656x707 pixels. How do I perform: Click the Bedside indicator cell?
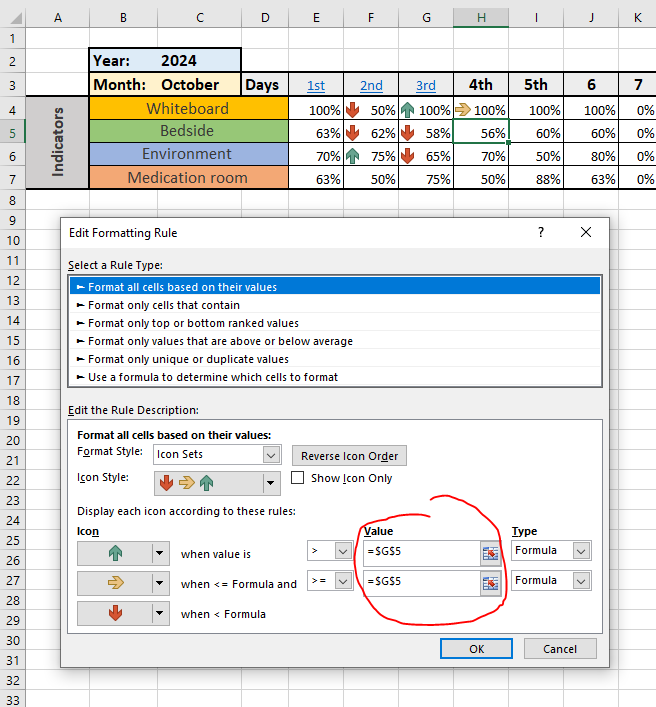tap(188, 131)
